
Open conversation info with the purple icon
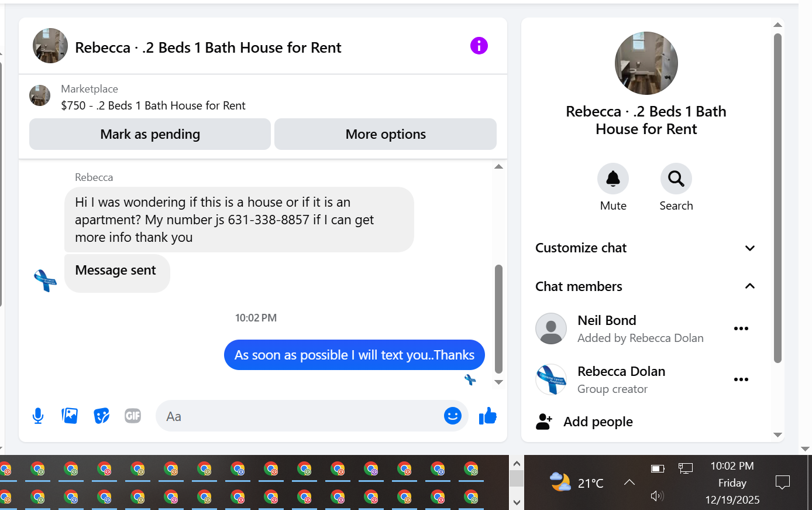click(479, 46)
